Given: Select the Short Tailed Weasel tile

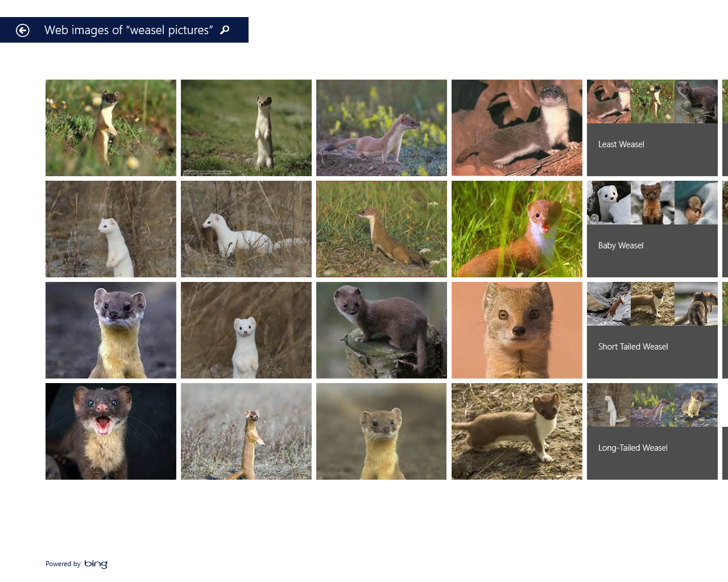Looking at the screenshot, I should point(652,330).
